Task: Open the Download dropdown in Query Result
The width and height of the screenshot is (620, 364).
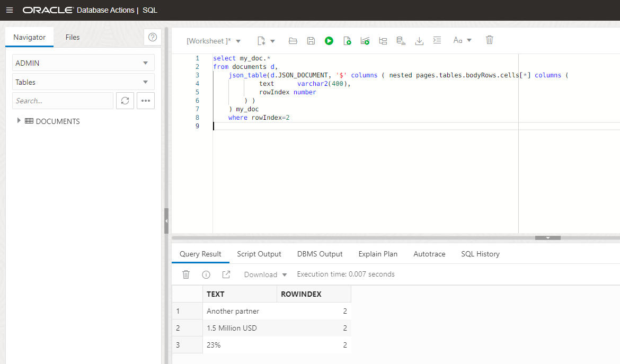Action: (x=264, y=274)
